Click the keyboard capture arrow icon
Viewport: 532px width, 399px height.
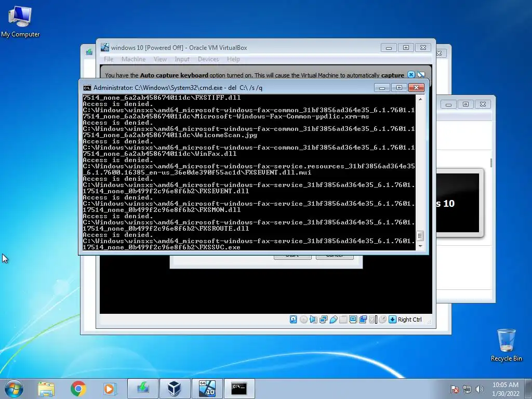point(393,320)
